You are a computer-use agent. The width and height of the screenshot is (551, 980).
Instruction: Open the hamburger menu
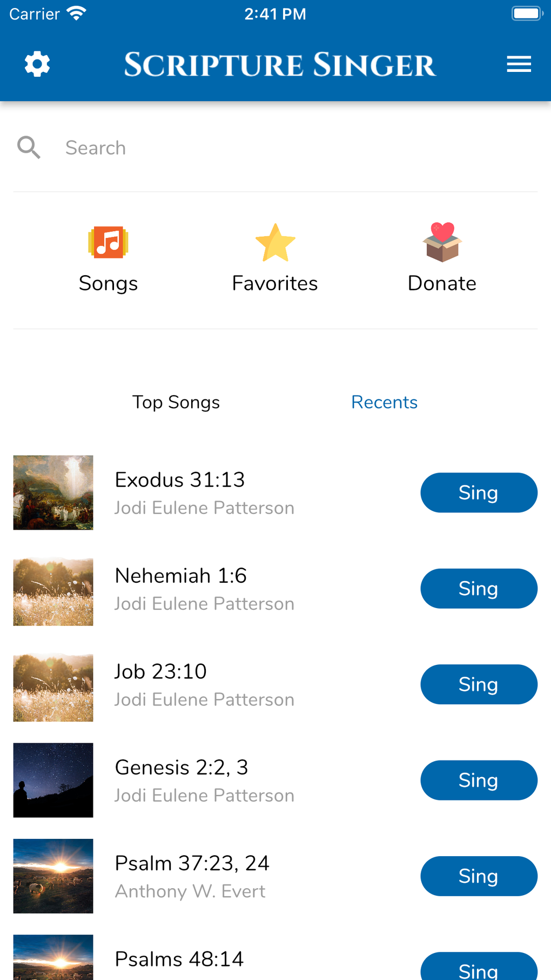pyautogui.click(x=519, y=64)
